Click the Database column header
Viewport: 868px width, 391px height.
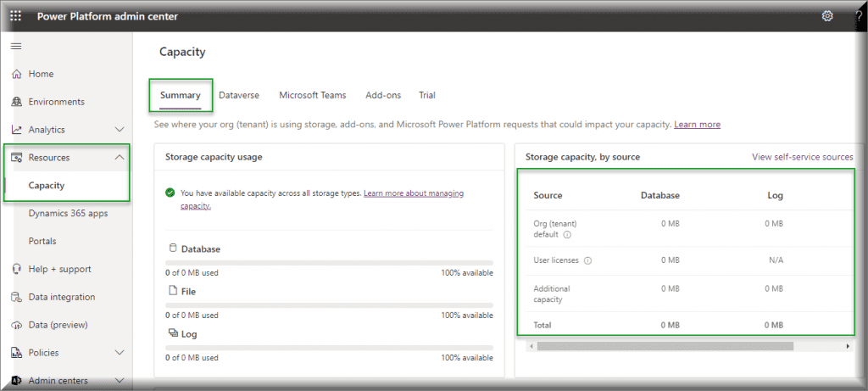pos(659,195)
